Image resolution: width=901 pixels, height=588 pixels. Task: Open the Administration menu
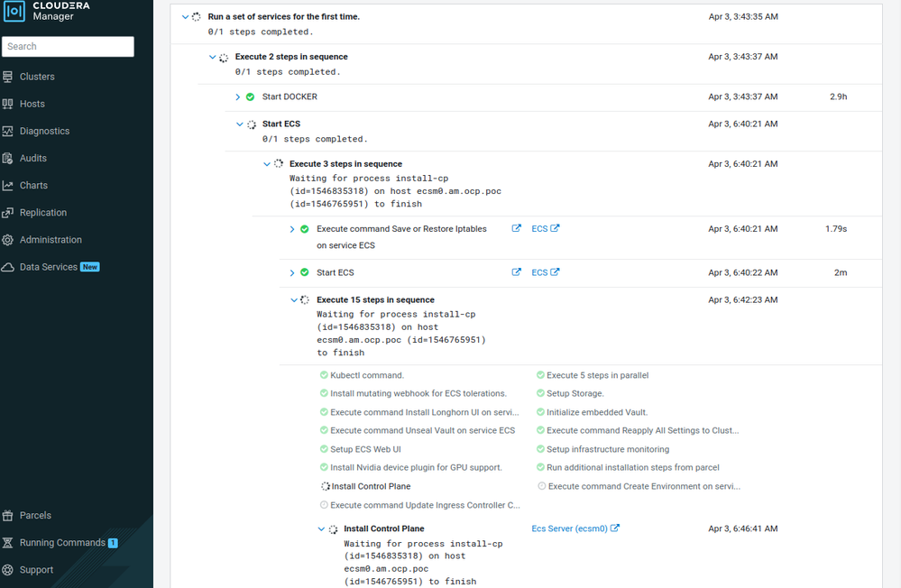click(x=51, y=240)
